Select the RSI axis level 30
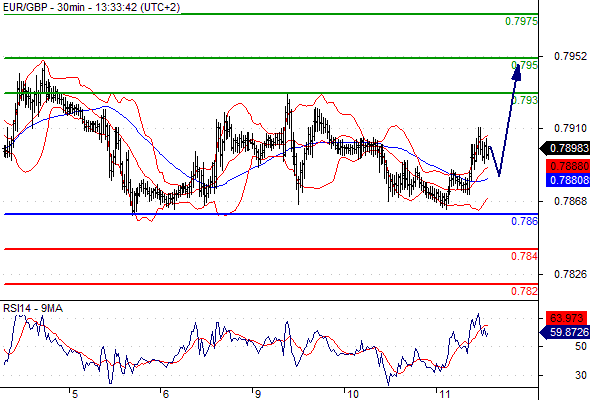 click(x=581, y=375)
